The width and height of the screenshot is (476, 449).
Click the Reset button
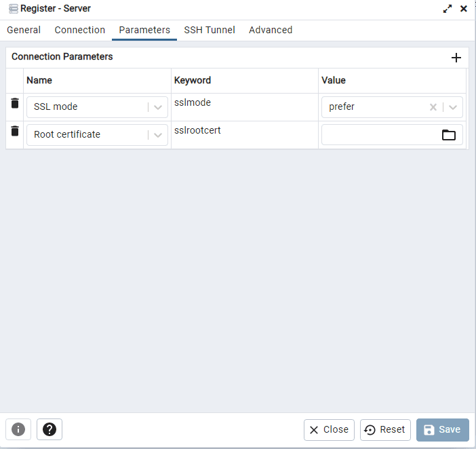tap(385, 429)
